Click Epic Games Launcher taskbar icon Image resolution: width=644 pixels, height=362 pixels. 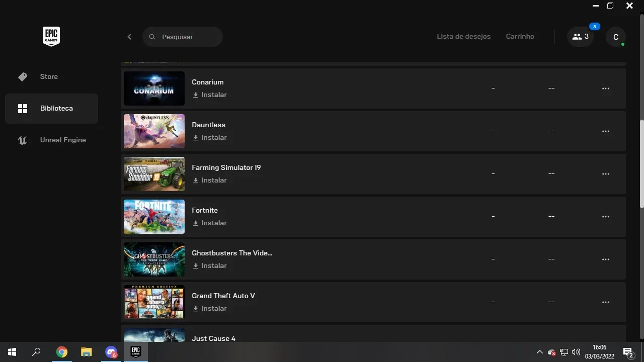point(135,351)
